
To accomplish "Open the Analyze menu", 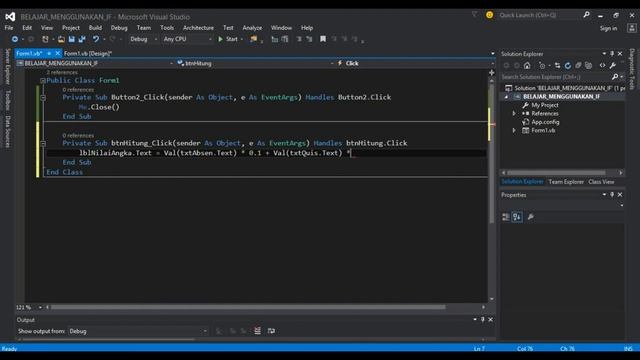I will point(252,28).
